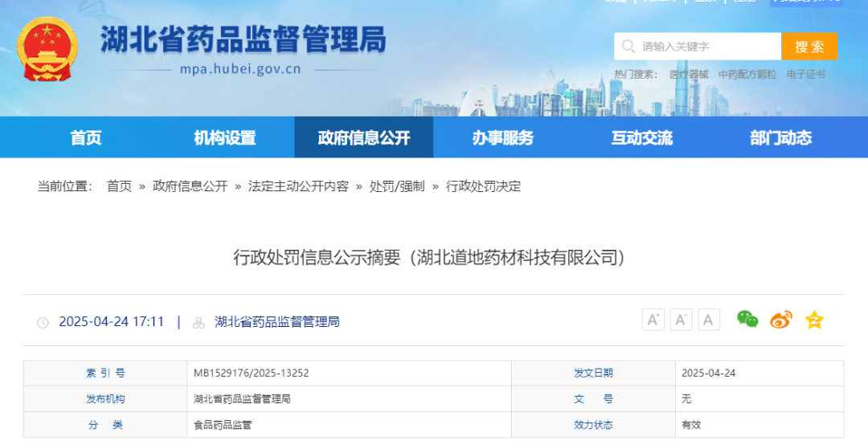Share article via WeChat icon

(x=747, y=319)
